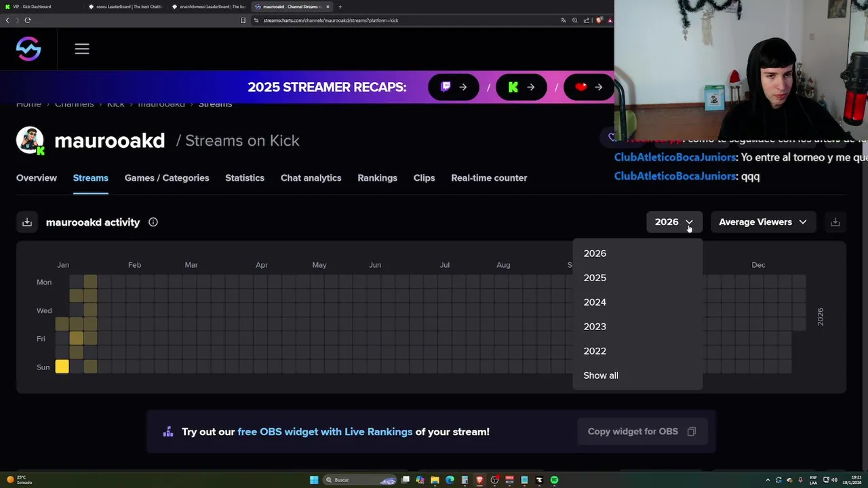Click the browser address bar URL
The image size is (868, 488).
331,20
